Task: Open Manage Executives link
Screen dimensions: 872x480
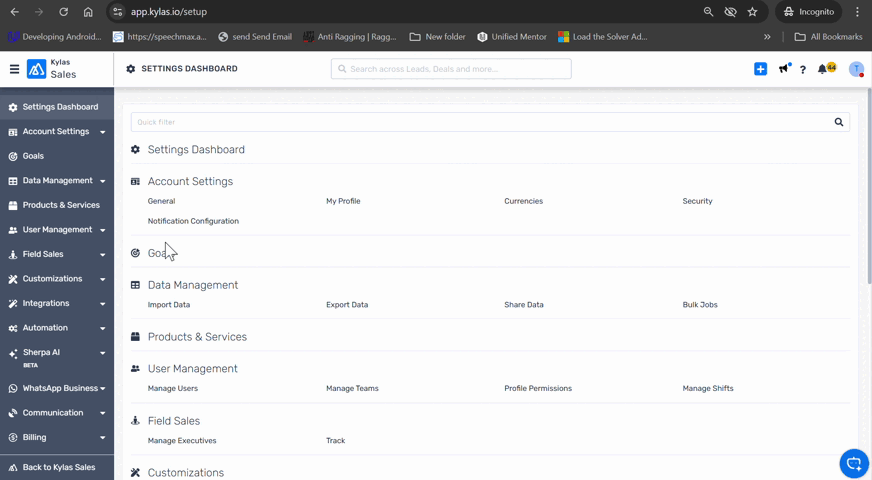Action: [182, 441]
